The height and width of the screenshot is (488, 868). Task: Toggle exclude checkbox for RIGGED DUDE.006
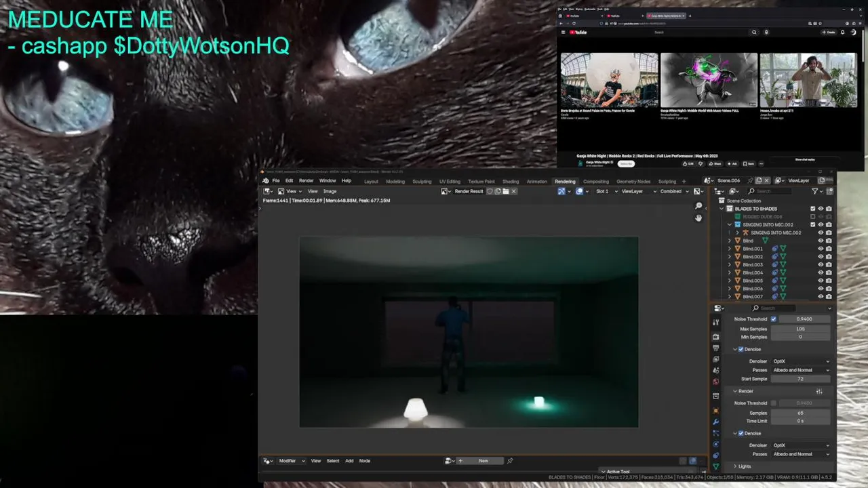813,217
